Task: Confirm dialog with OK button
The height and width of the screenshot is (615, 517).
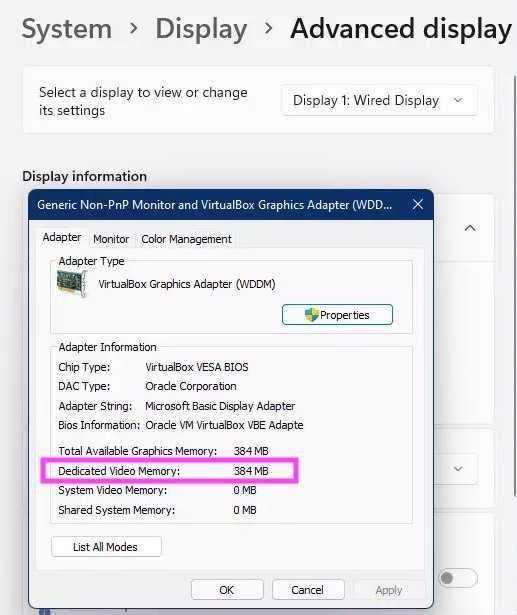Action: coord(227,590)
